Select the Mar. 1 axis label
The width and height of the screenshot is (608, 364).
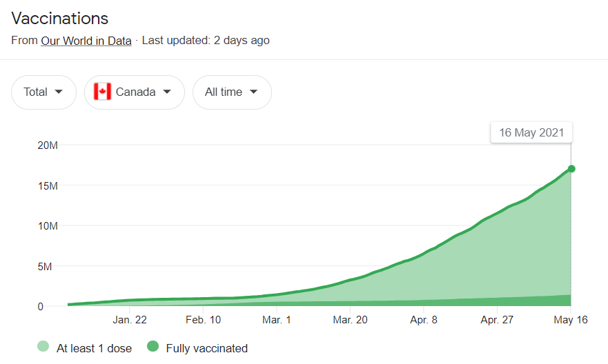pos(277,320)
